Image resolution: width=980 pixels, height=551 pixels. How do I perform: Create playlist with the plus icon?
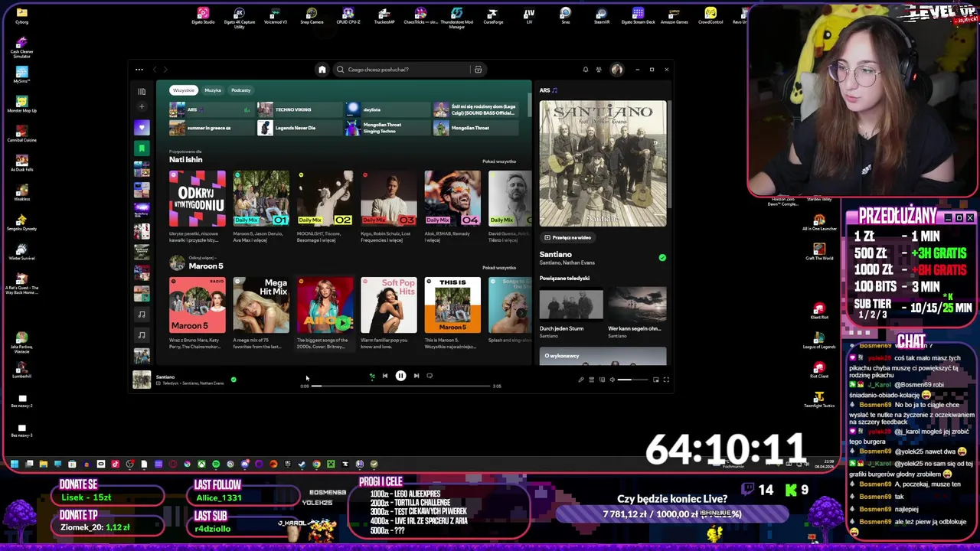click(142, 107)
